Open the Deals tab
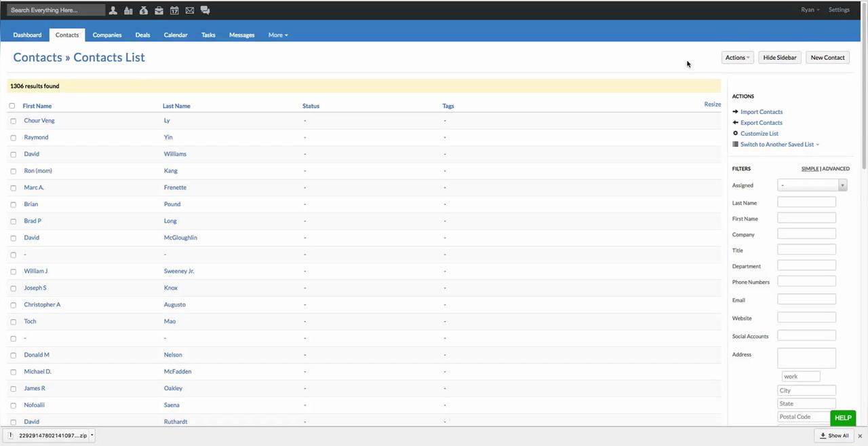Viewport: 868px width, 446px height. [142, 35]
